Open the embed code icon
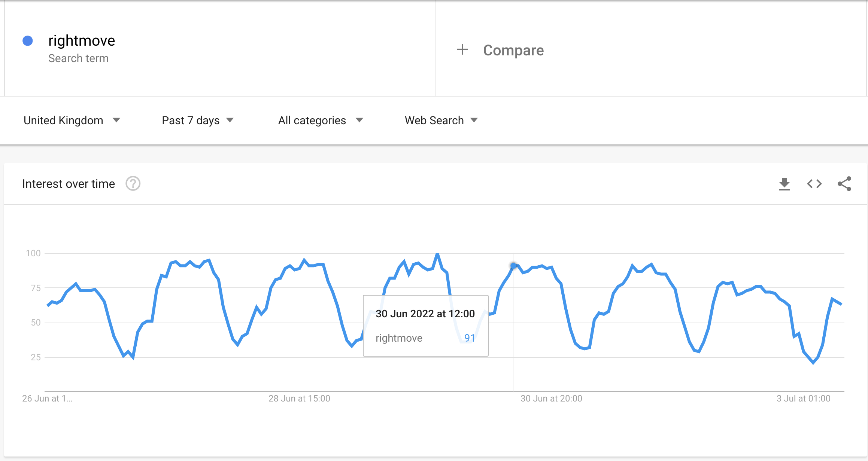Image resolution: width=868 pixels, height=461 pixels. click(x=814, y=184)
